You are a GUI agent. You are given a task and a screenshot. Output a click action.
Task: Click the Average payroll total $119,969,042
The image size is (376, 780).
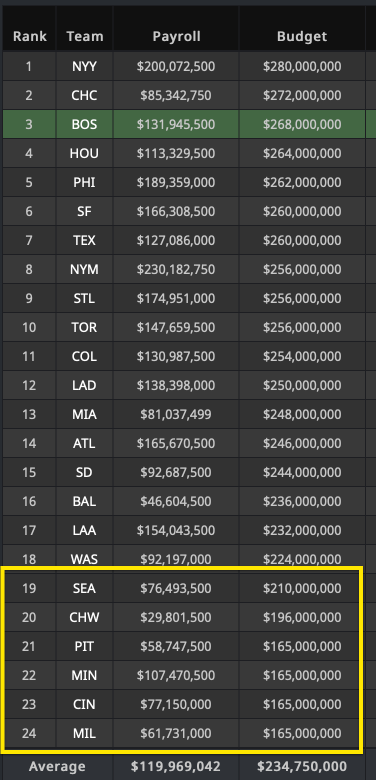coord(176,767)
